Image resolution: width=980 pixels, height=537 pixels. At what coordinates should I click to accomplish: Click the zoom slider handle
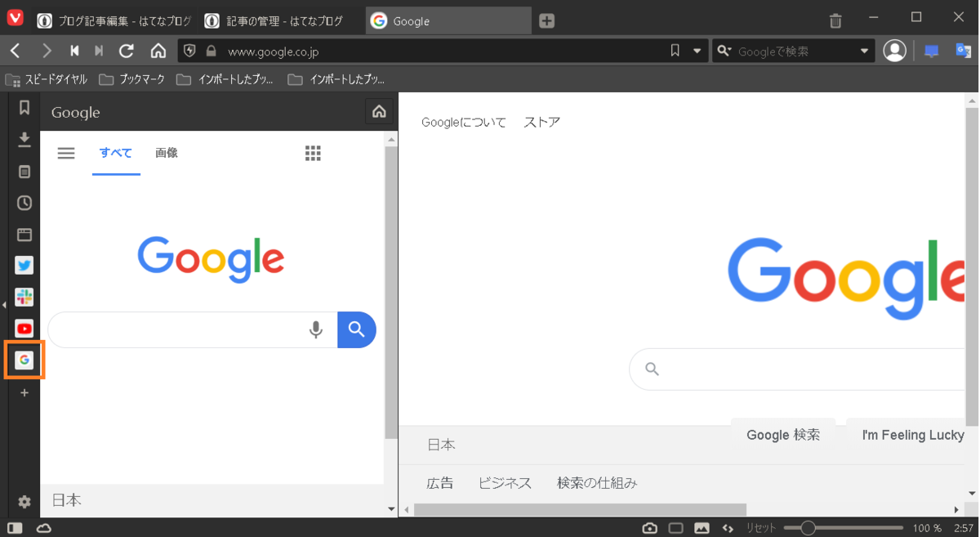(x=808, y=528)
